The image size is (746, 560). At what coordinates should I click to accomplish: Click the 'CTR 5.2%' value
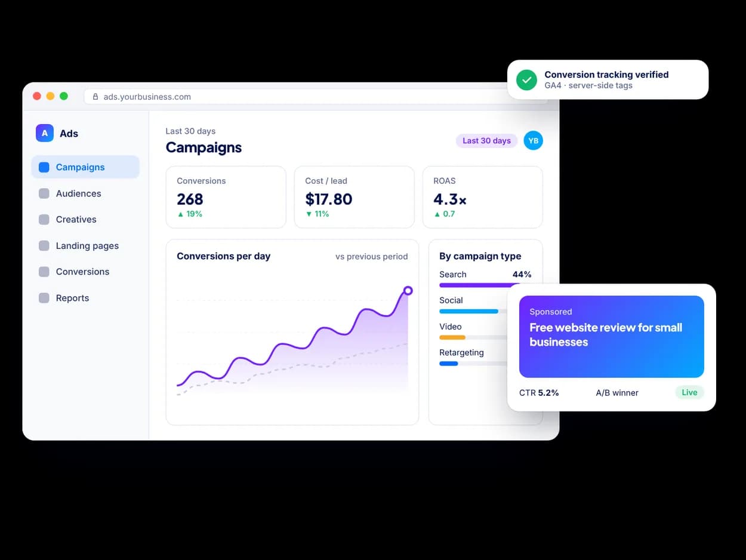[x=539, y=393]
